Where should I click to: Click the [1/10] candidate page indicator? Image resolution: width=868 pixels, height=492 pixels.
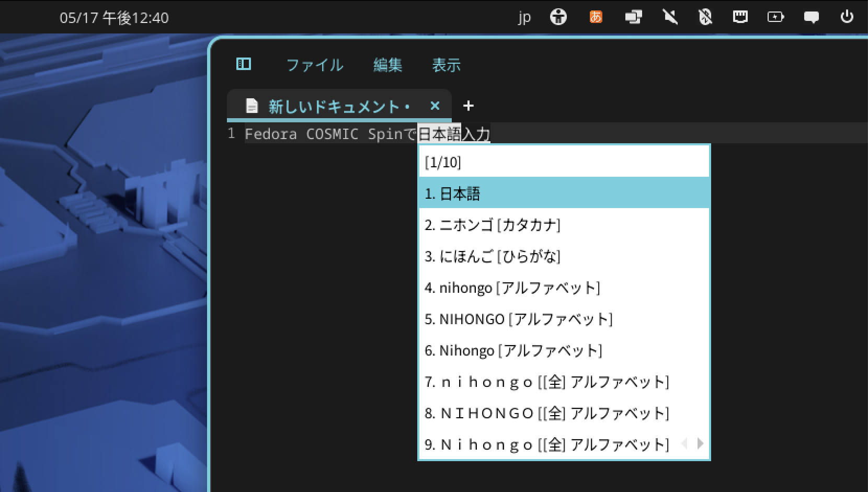[443, 162]
